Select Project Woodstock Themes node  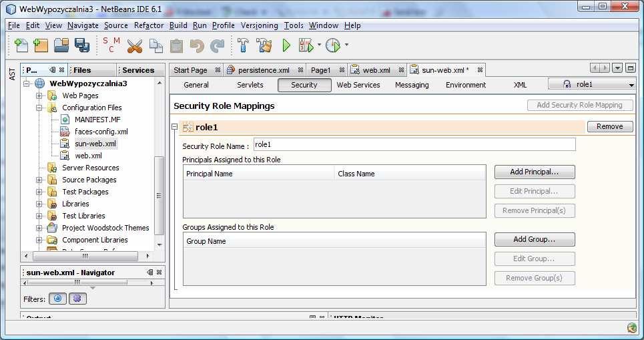105,228
